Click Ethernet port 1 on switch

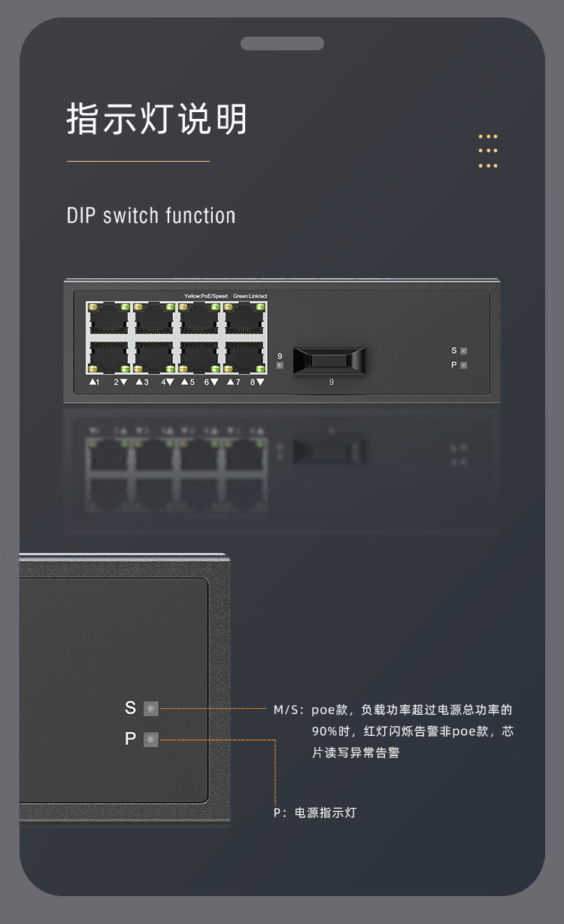pos(109,319)
